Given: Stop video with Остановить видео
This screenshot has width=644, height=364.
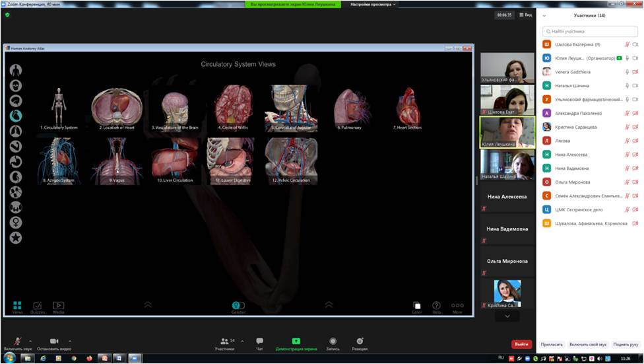Looking at the screenshot, I should pos(54,342).
